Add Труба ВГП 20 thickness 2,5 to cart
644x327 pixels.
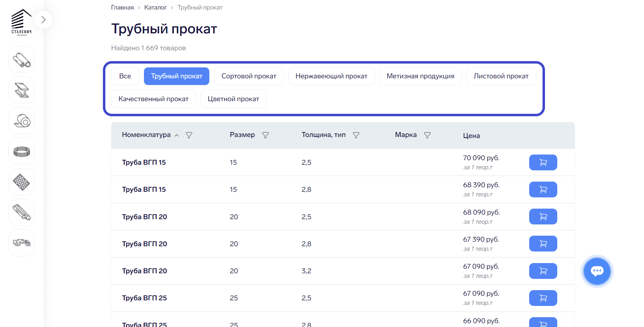click(543, 216)
